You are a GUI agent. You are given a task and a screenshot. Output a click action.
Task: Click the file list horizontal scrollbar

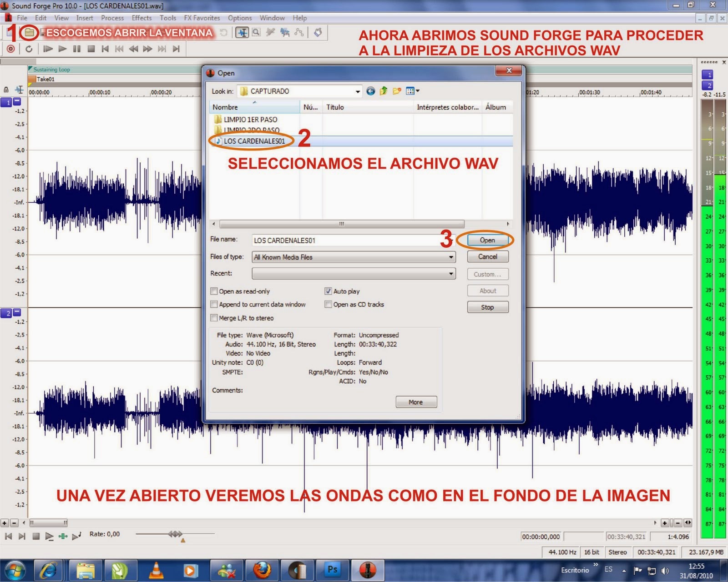(x=342, y=224)
